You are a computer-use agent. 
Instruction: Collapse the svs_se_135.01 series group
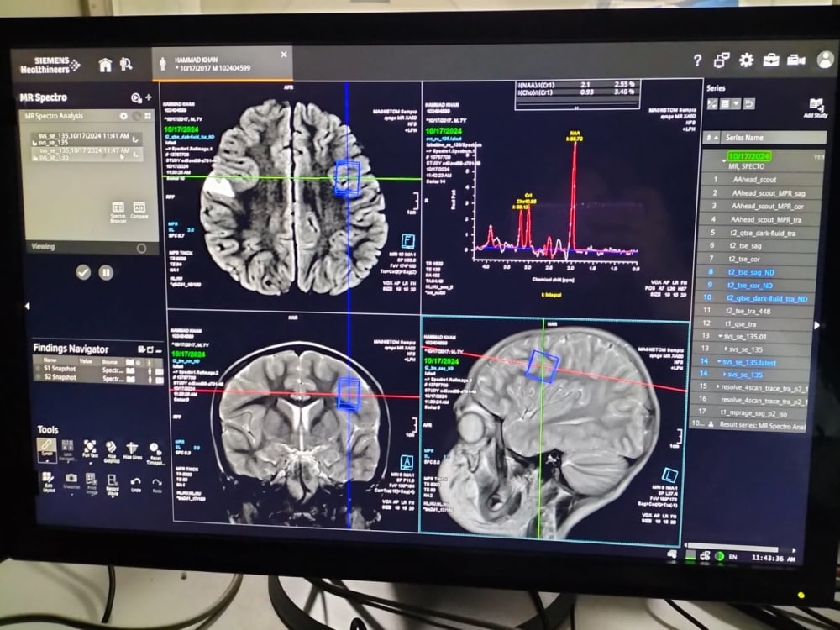(721, 336)
